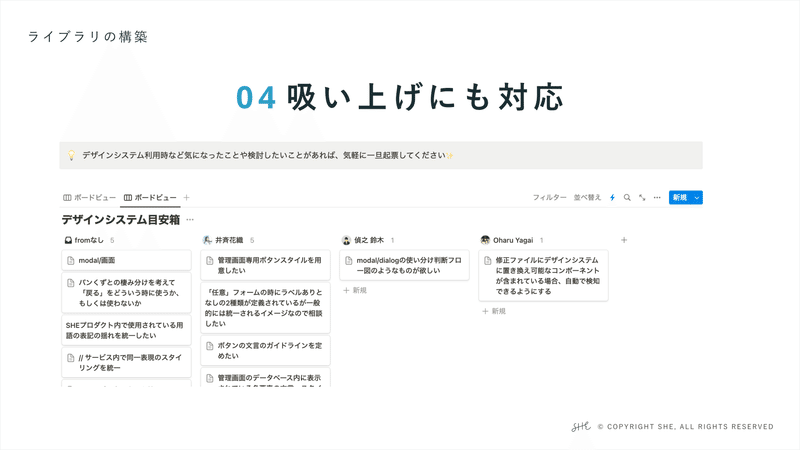Click the 慎之 鈴木 group name
The height and width of the screenshot is (450, 800).
tap(369, 240)
